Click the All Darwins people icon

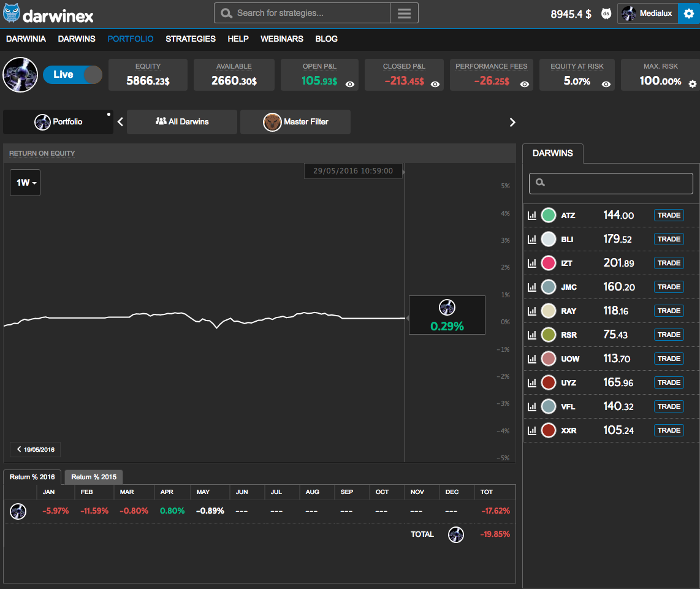click(161, 121)
